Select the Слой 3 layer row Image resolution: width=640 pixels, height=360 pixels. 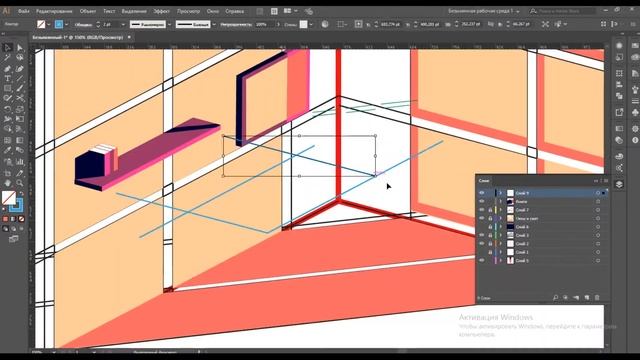pyautogui.click(x=542, y=235)
